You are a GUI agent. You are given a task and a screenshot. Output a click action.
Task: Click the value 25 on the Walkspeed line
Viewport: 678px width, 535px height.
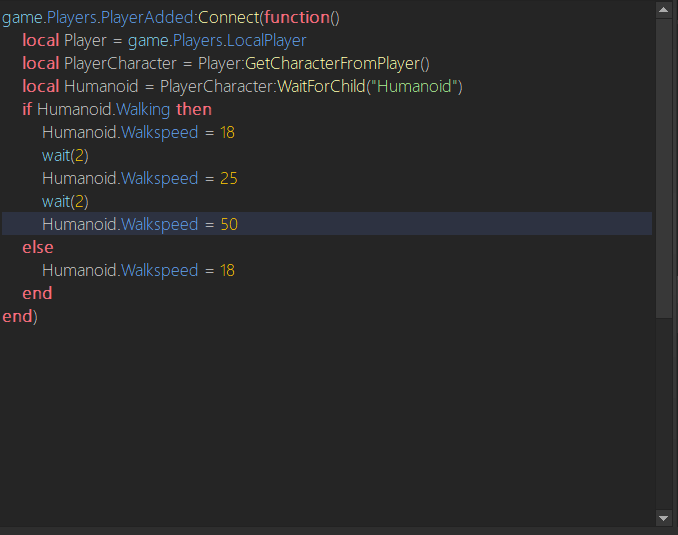coord(229,179)
